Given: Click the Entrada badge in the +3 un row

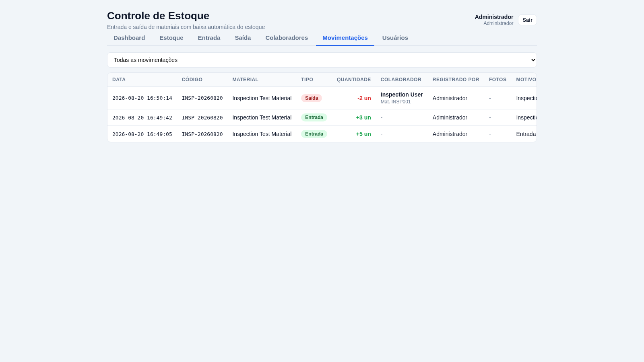Looking at the screenshot, I should pos(314,117).
